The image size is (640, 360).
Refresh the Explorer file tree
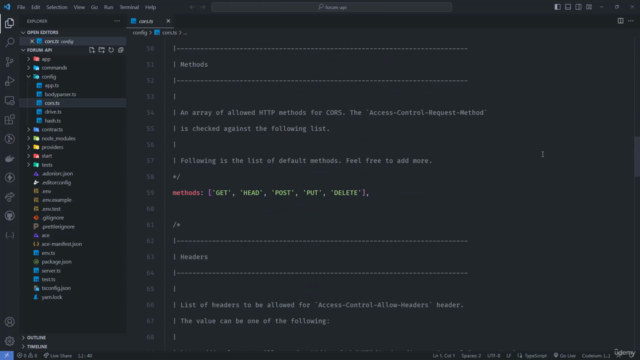[x=111, y=50]
